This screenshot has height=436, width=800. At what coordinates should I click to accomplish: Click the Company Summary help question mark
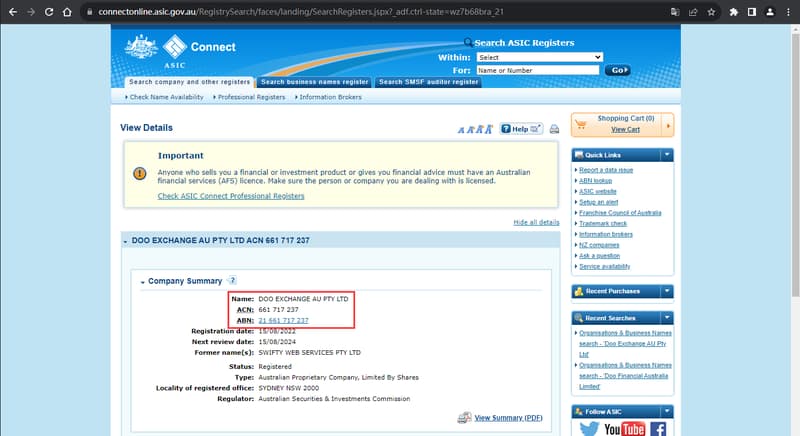point(232,281)
